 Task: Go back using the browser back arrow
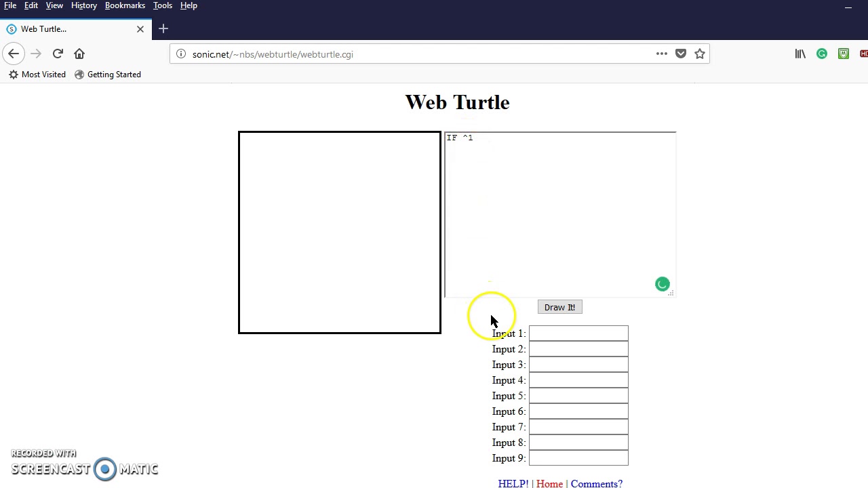(x=14, y=54)
